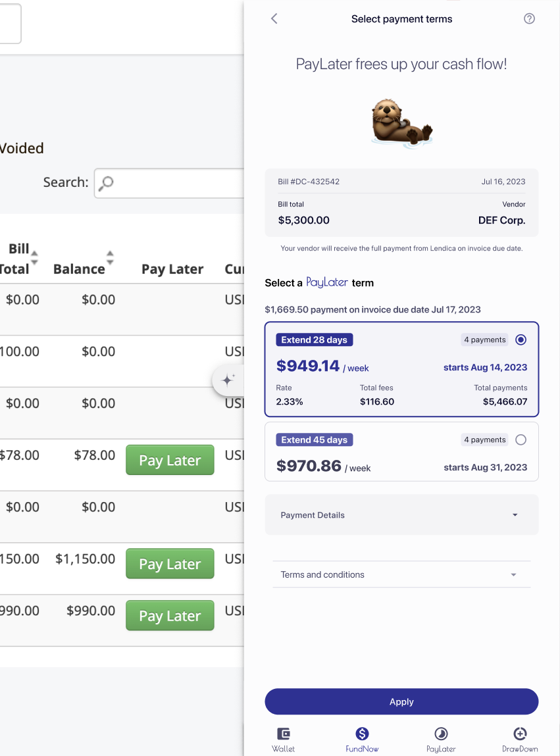The width and height of the screenshot is (560, 756).
Task: Sort by the Balance column arrows
Action: click(110, 257)
